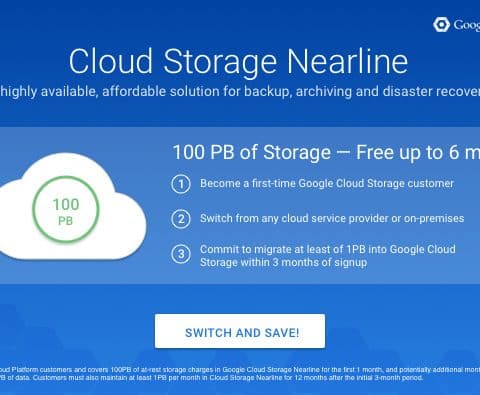Click the word 'Nearline' in the main headline
The height and width of the screenshot is (395, 480).
point(347,61)
